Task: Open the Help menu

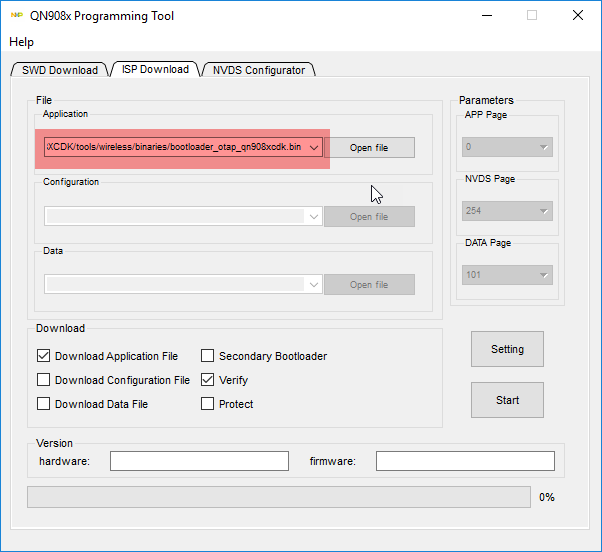Action: point(21,42)
